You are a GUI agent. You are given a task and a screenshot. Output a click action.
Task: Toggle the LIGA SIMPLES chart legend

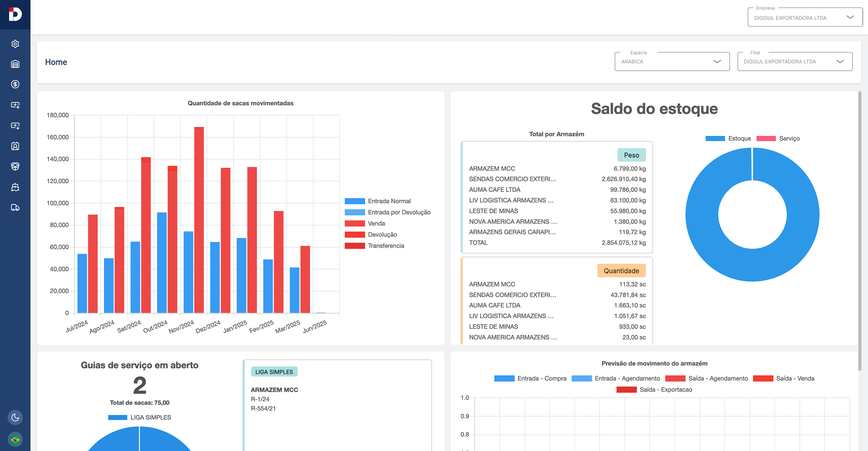pyautogui.click(x=140, y=418)
